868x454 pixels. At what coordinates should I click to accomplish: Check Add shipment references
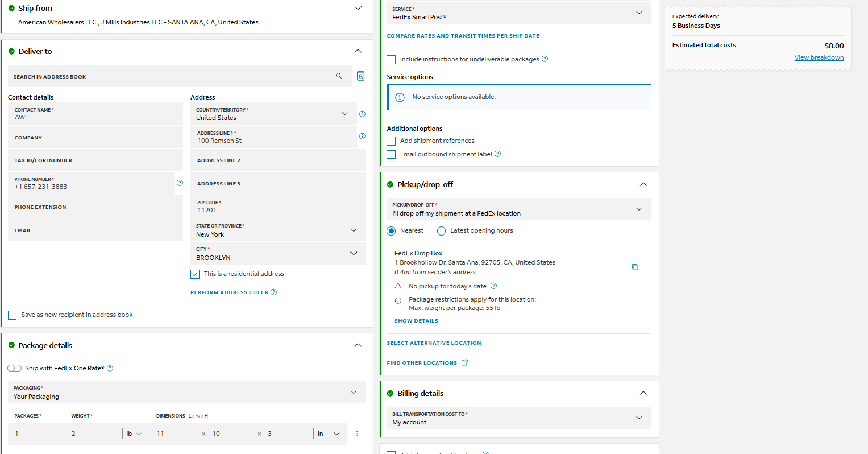[391, 141]
